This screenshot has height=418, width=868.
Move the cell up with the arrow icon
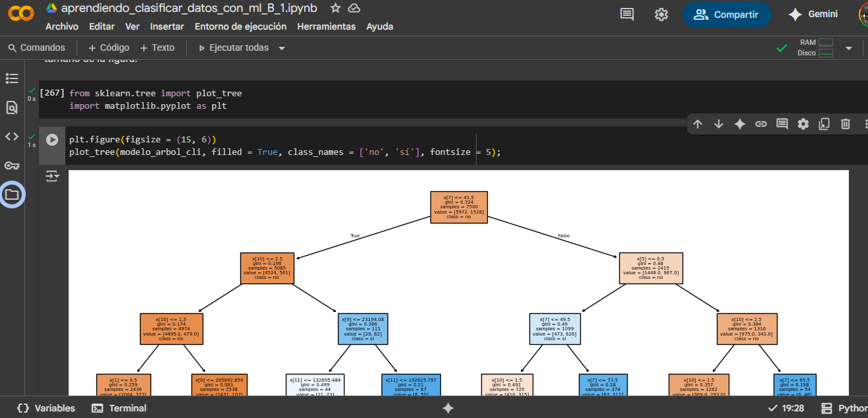click(698, 124)
